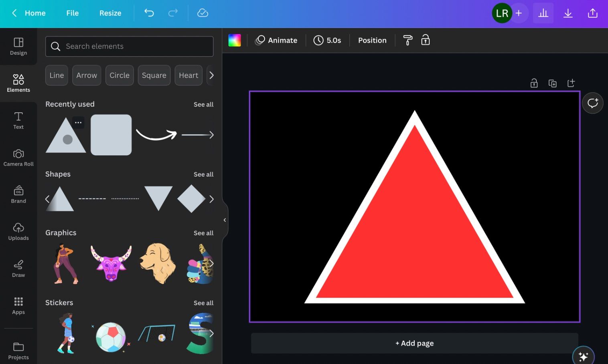Reveal more shape filters with the right arrow
The width and height of the screenshot is (608, 364).
[212, 75]
